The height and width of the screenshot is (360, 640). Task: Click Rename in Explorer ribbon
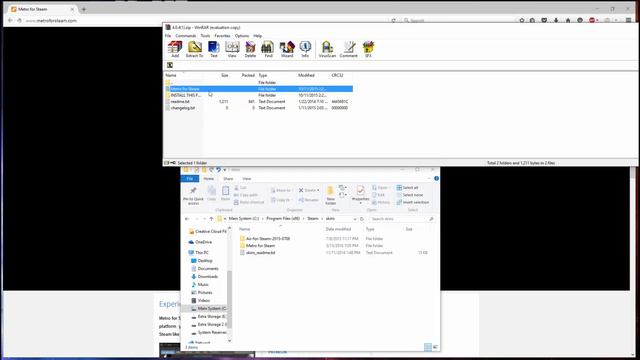click(x=309, y=200)
